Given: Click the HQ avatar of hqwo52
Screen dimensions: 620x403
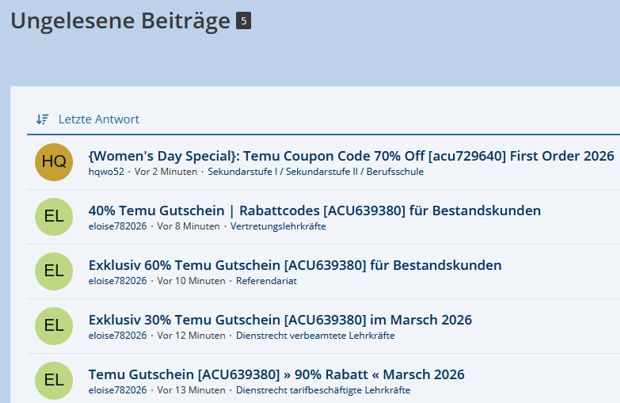Looking at the screenshot, I should [x=54, y=162].
